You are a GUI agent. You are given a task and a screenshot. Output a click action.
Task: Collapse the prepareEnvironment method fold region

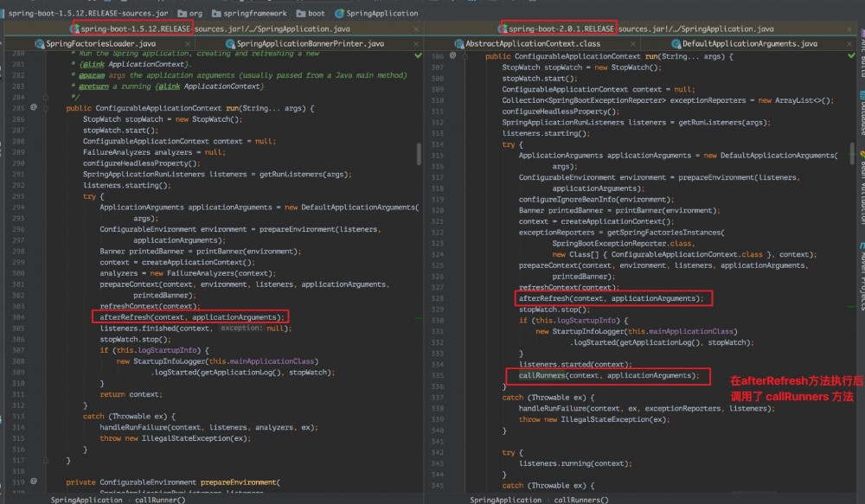tap(46, 482)
